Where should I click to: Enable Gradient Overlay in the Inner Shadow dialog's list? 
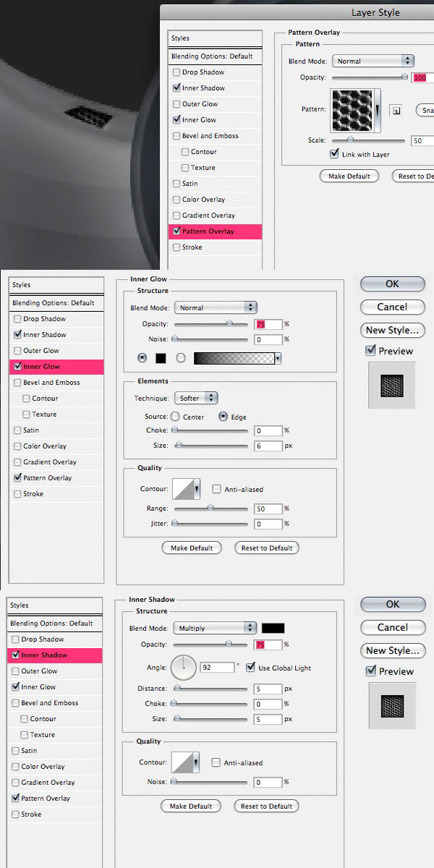click(16, 783)
